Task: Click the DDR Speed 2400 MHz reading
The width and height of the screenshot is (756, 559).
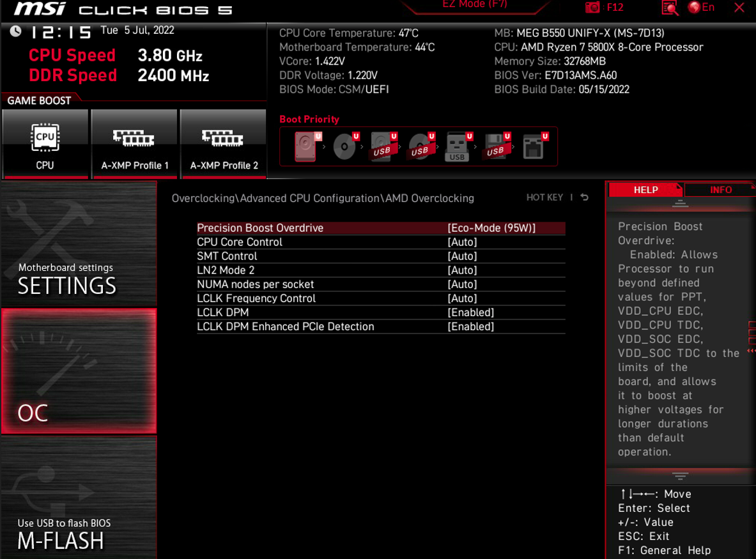Action: (x=119, y=75)
